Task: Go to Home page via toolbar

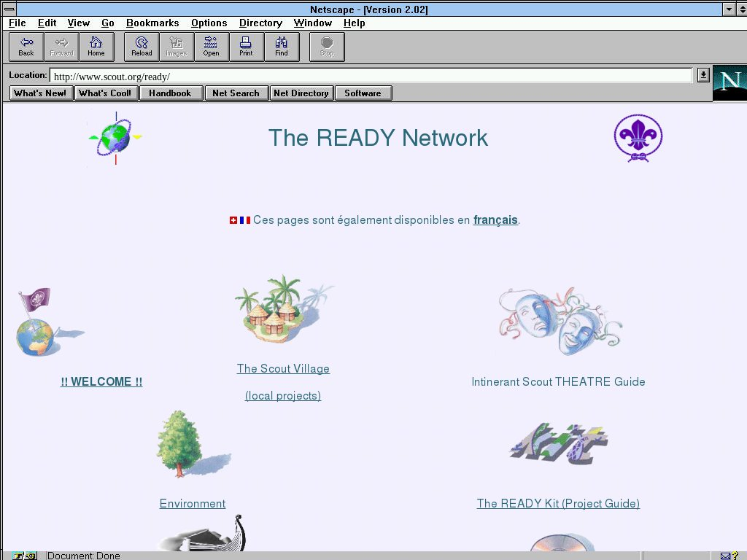Action: 96,47
